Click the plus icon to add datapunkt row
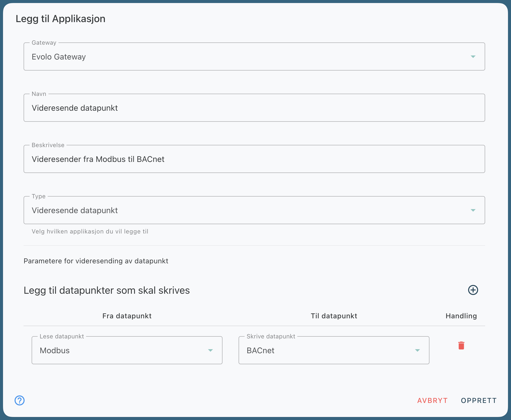 pos(473,290)
